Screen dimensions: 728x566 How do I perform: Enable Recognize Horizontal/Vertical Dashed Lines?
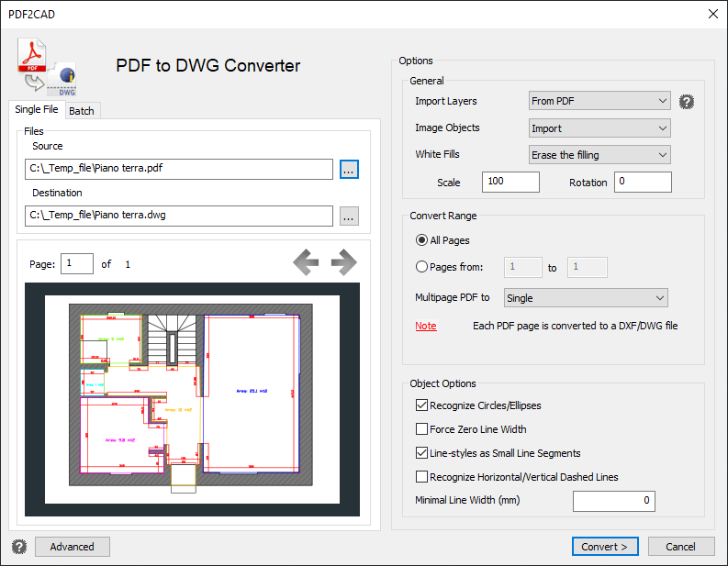[x=422, y=477]
